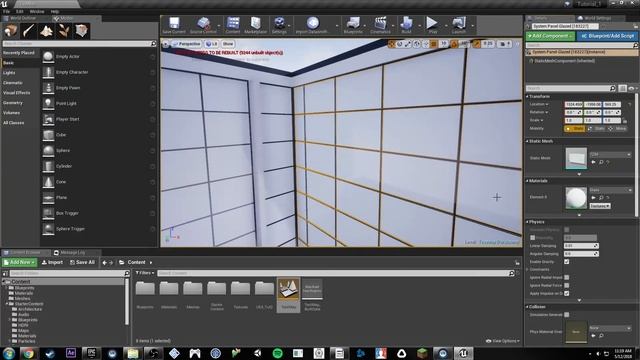640x360 pixels.
Task: Click the Blueprint/Add Script button
Action: coord(607,36)
